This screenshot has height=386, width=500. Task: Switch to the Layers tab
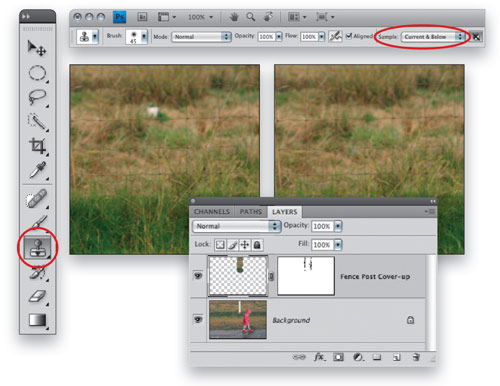284,212
